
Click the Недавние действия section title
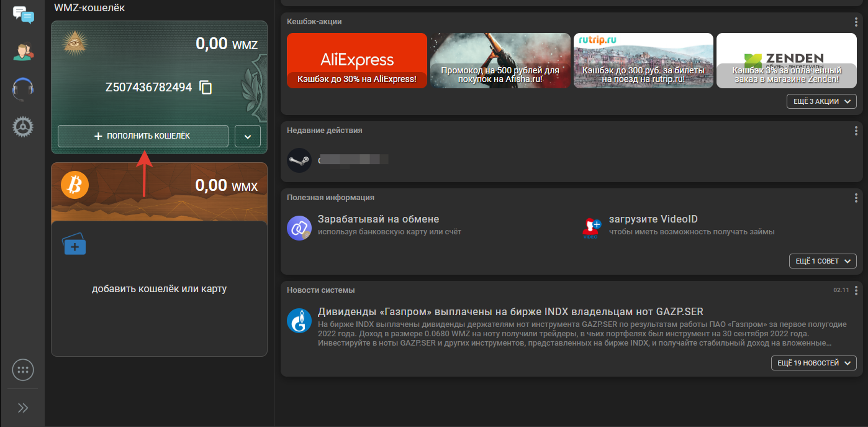click(x=325, y=131)
